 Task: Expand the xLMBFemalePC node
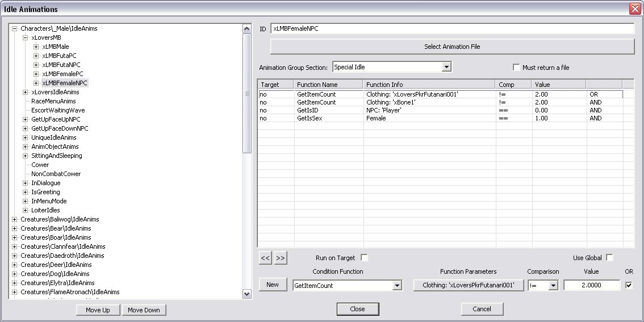point(36,74)
